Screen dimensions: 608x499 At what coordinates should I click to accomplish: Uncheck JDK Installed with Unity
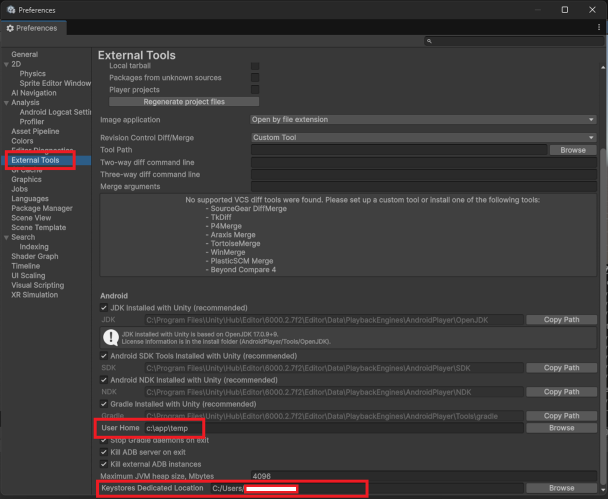click(105, 308)
